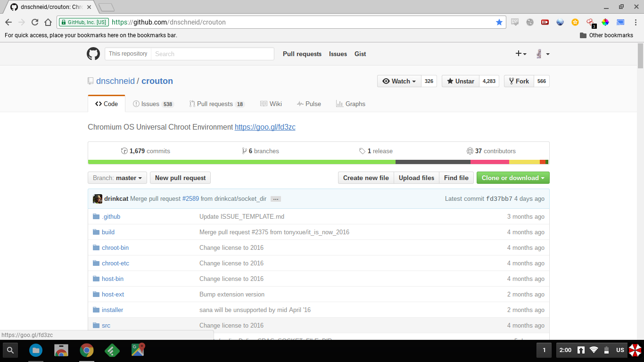
Task: Click the dark gray language bar segment
Action: coord(433,162)
